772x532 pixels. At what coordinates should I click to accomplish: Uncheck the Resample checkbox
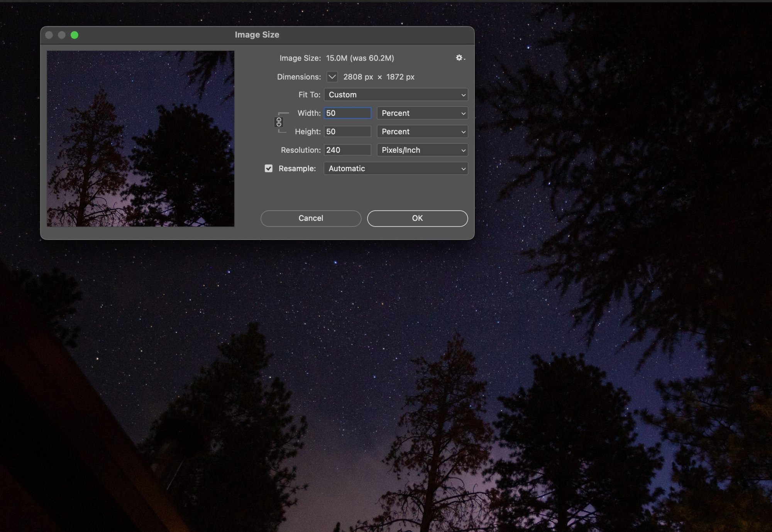pos(269,169)
